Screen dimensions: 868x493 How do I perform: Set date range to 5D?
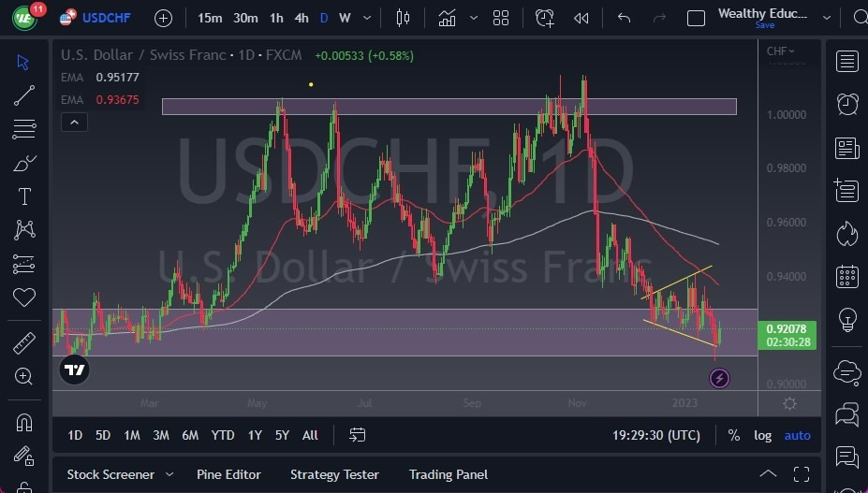point(103,435)
